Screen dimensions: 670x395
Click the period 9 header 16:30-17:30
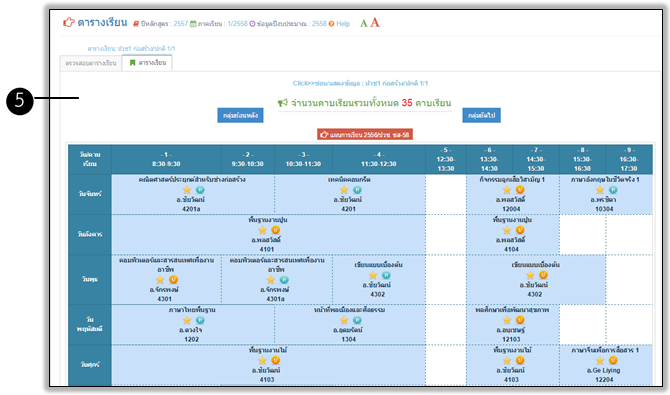pos(629,159)
